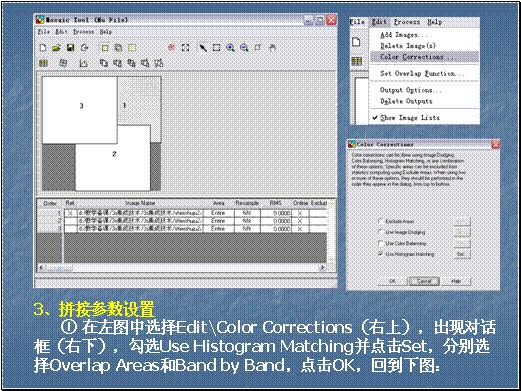Viewport: 521px width, 391px height.
Task: Click right arrow of image list horizontal scrollbar
Action: click(x=322, y=267)
